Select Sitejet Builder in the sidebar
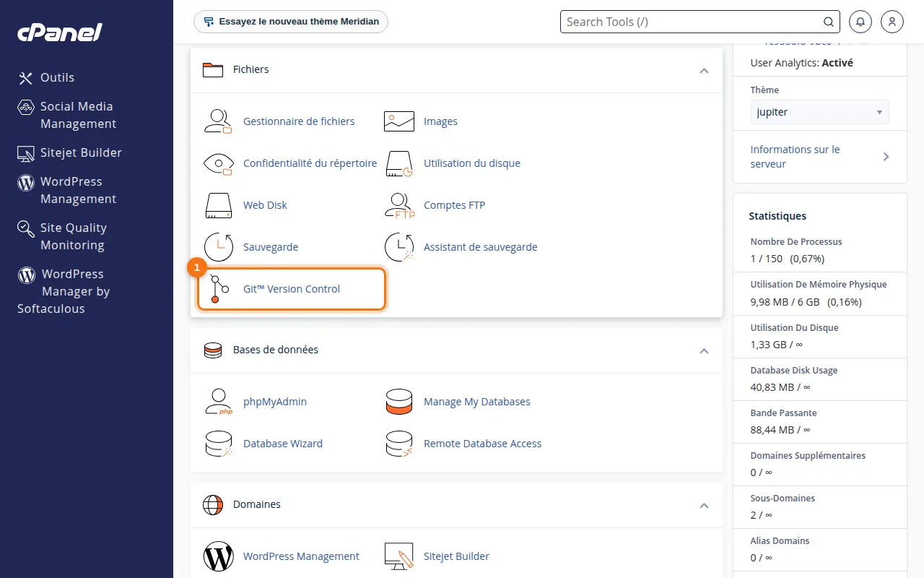 coord(70,152)
